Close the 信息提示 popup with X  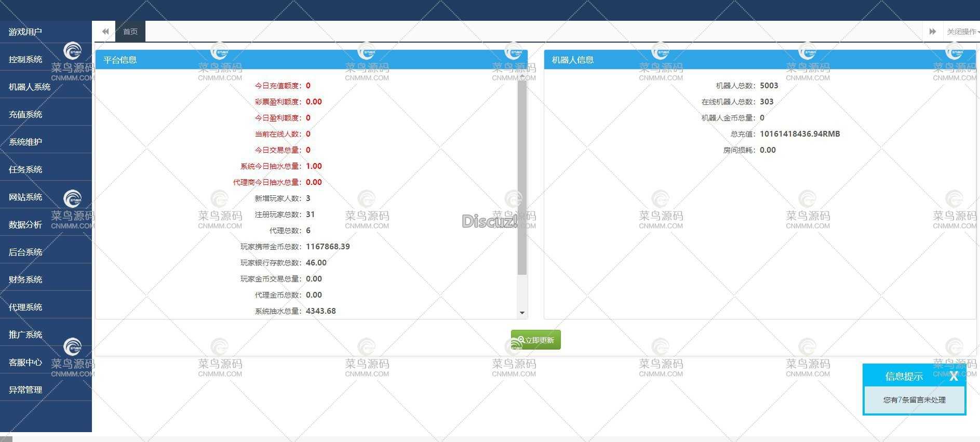point(953,377)
